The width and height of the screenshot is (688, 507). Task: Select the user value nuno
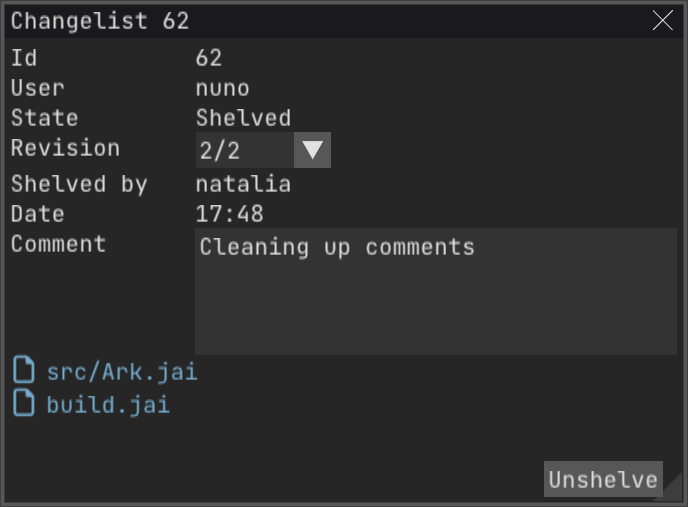click(x=223, y=88)
